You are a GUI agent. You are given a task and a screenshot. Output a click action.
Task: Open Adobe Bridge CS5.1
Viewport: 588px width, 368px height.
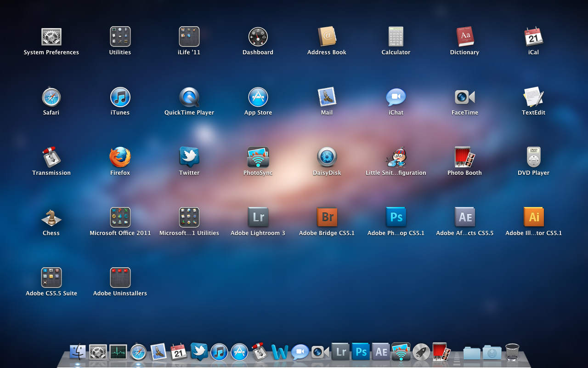tap(327, 218)
